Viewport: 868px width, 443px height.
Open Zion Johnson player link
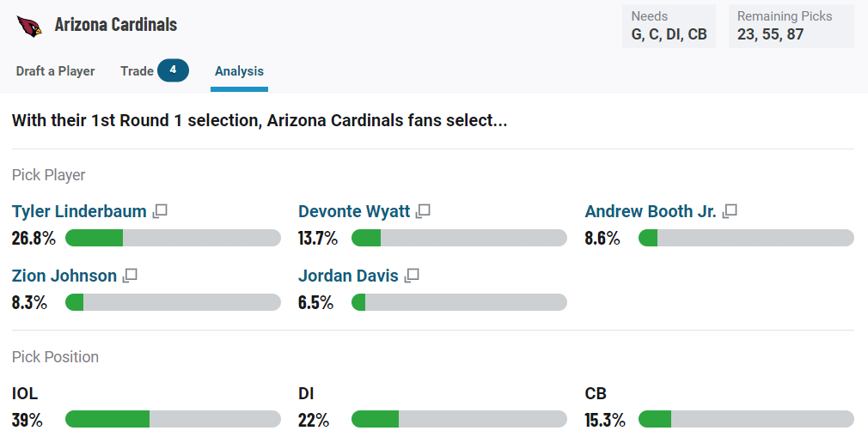(x=64, y=276)
